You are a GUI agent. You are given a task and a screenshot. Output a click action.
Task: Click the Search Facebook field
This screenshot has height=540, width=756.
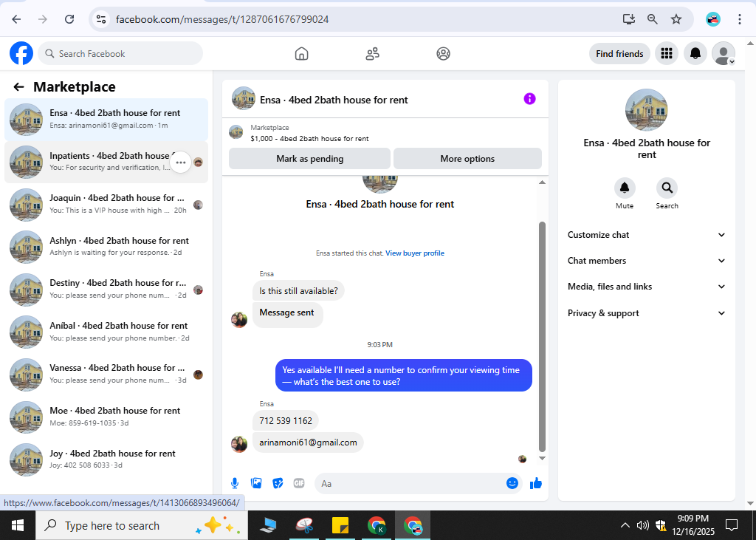(x=120, y=54)
